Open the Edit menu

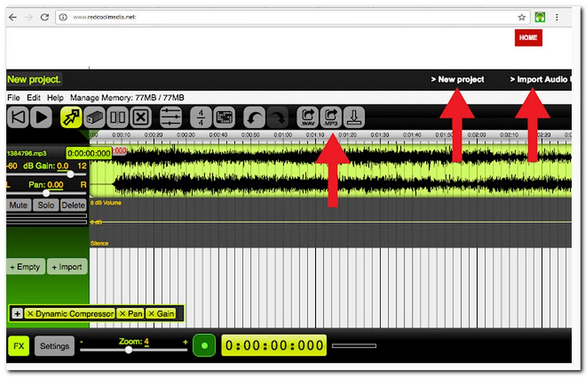pyautogui.click(x=33, y=98)
